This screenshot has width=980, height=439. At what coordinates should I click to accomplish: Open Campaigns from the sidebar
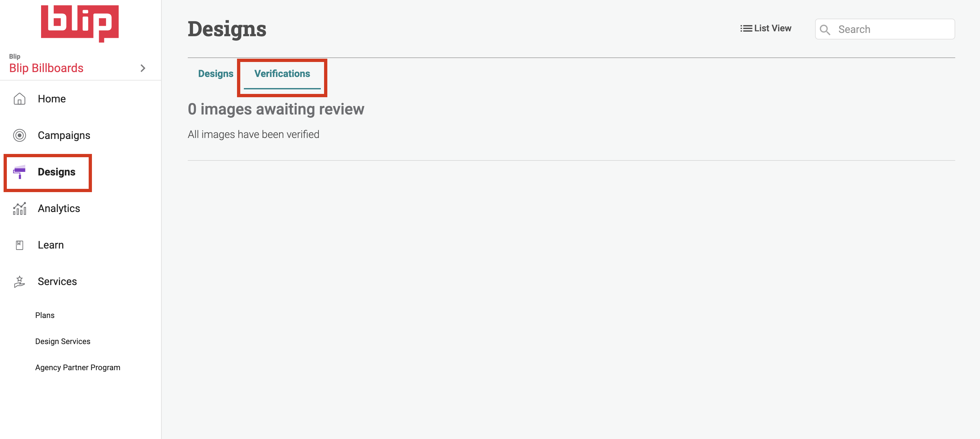coord(64,136)
